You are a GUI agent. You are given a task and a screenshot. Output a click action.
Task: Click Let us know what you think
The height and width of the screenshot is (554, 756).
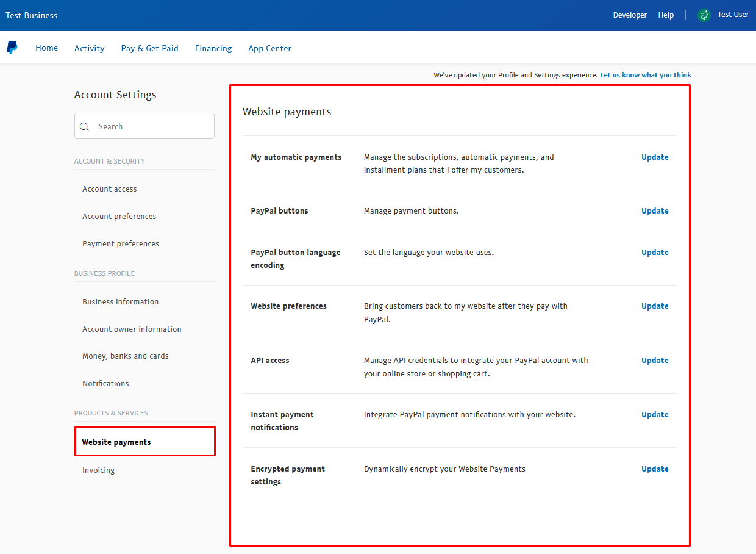point(646,75)
